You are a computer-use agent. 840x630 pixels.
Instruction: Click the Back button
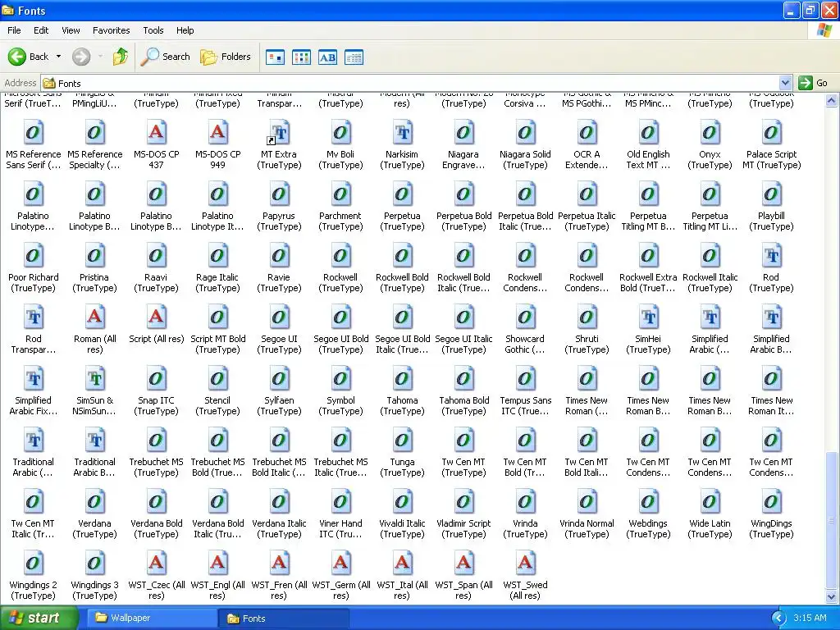[x=28, y=57]
